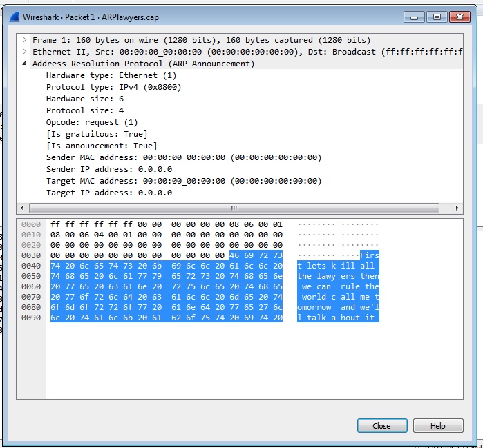
Task: Click ASCII text 'the lawy' in row 0050
Action: 316,276
